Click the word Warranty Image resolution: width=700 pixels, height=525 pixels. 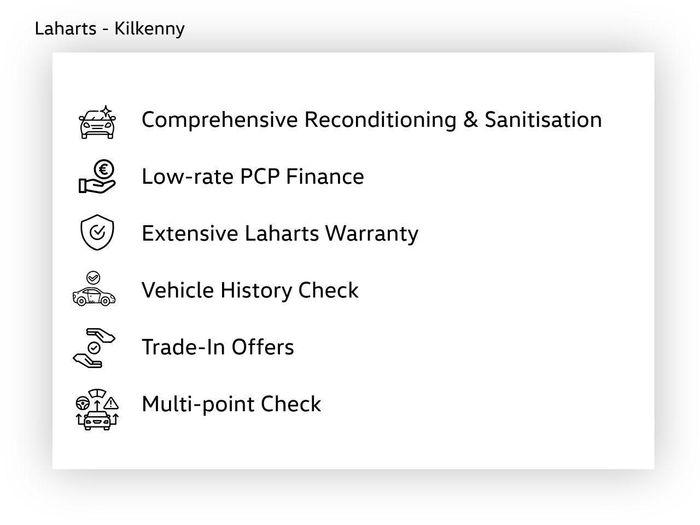(x=371, y=233)
